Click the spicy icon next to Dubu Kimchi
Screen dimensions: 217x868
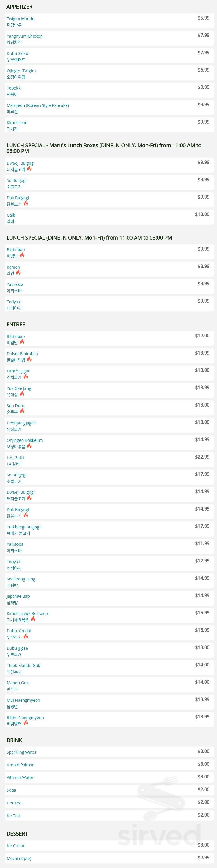click(x=26, y=636)
